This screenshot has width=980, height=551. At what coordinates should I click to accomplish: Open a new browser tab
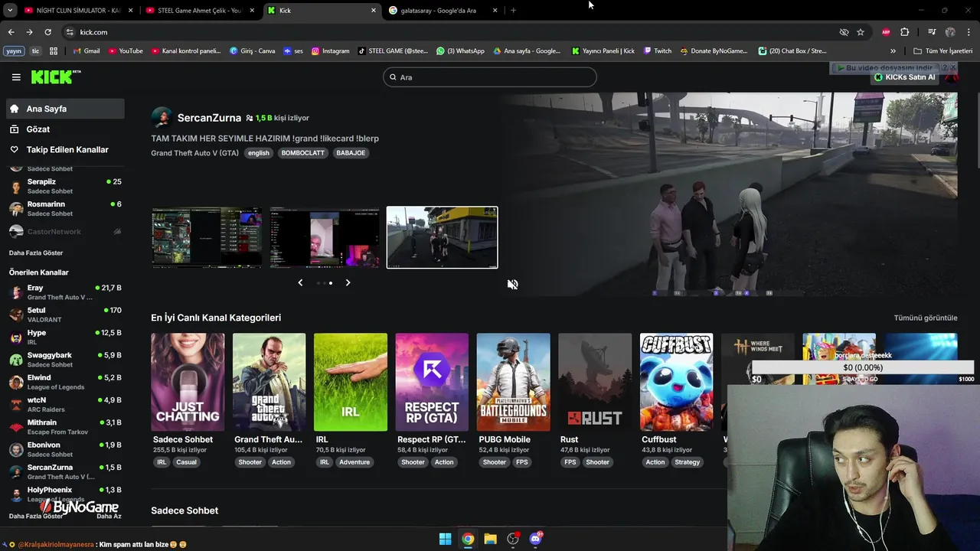513,11
